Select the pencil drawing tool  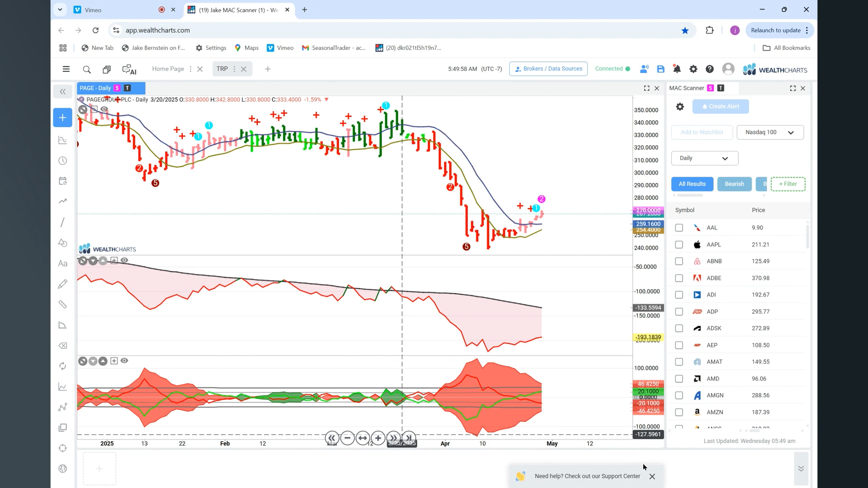(x=63, y=284)
